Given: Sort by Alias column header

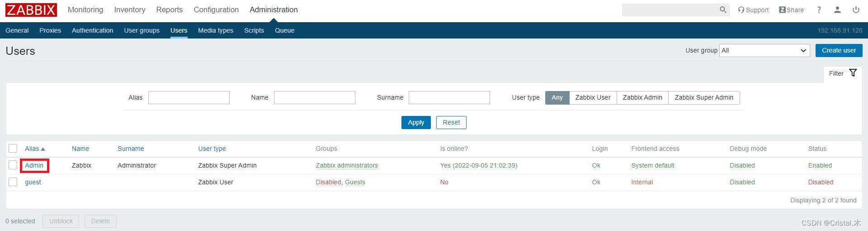Looking at the screenshot, I should click(35, 149).
